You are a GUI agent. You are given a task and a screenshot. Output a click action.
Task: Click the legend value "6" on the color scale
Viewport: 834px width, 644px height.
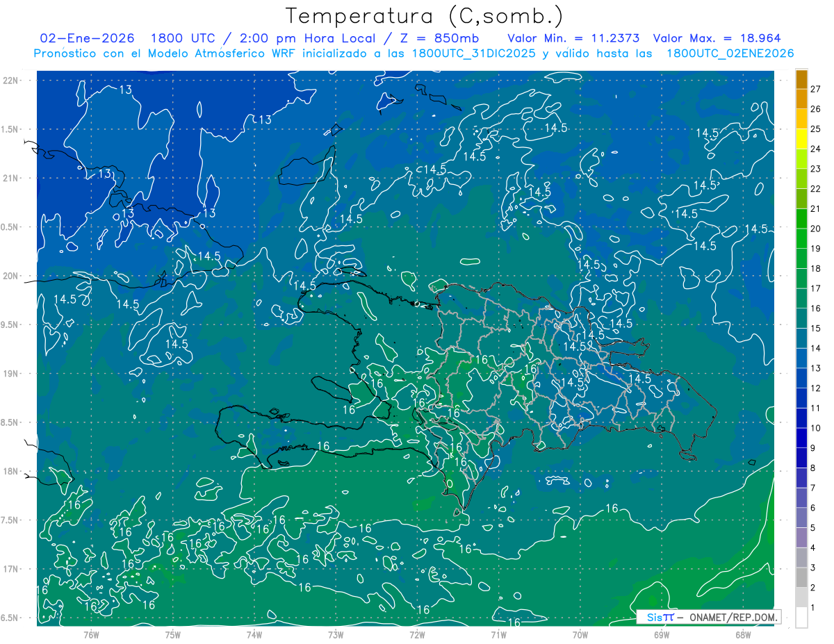tap(815, 508)
